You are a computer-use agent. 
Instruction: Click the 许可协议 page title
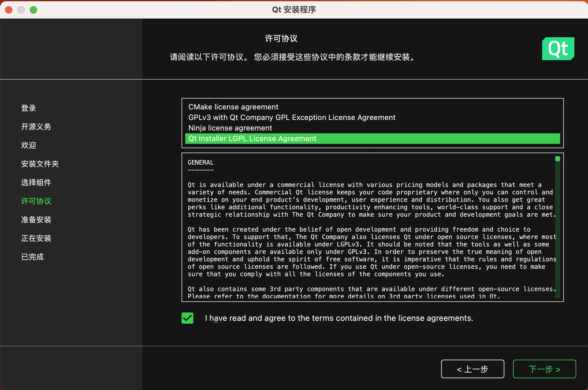pyautogui.click(x=281, y=38)
